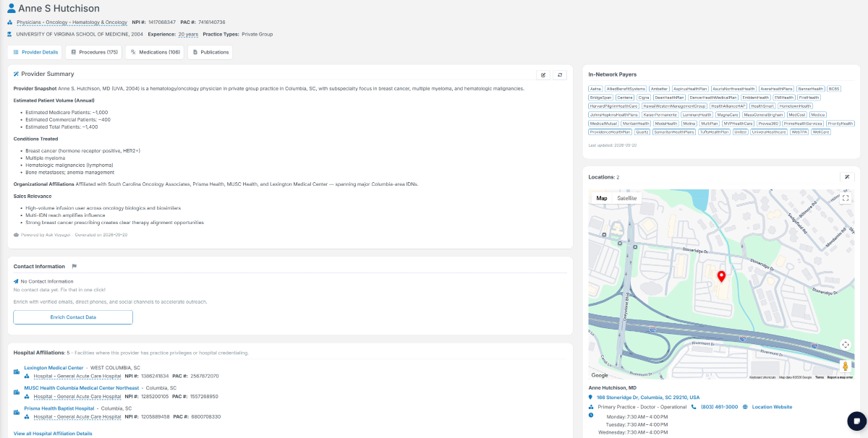
Task: Click the NPI number 1417068347
Action: (x=162, y=22)
